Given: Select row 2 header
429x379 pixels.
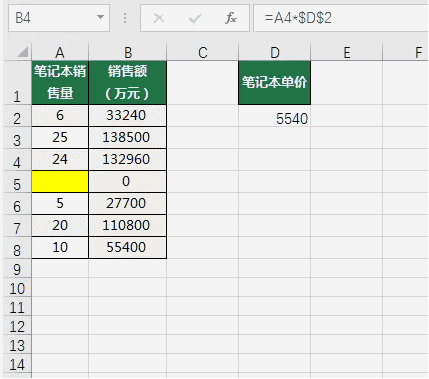Looking at the screenshot, I should tap(17, 116).
